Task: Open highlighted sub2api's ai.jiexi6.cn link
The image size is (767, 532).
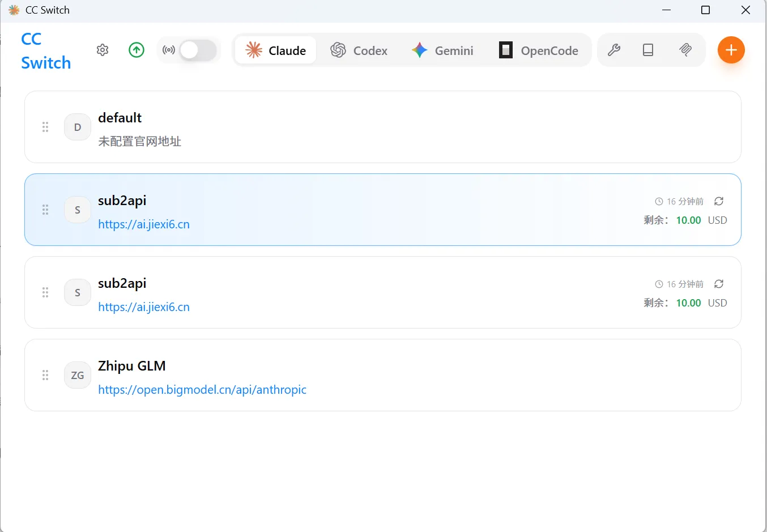Action: point(144,224)
